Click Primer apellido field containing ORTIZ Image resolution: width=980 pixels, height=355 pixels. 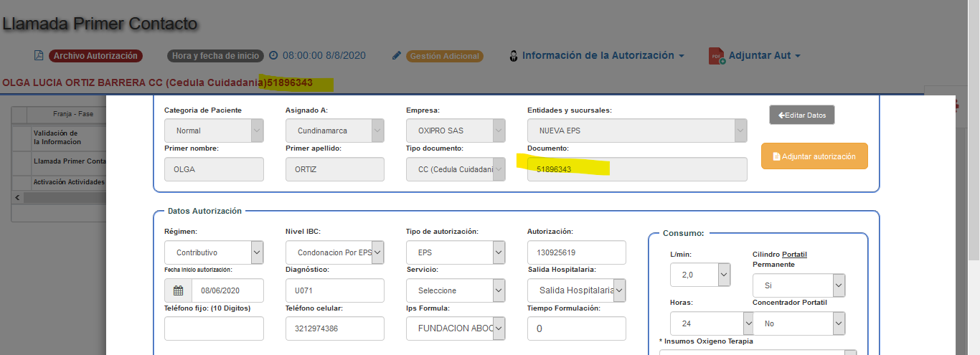(335, 169)
